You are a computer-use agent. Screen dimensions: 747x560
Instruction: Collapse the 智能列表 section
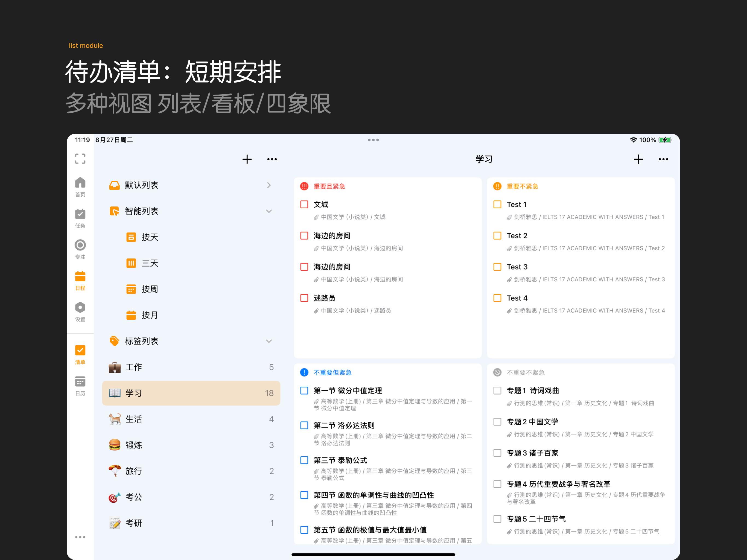click(x=269, y=211)
